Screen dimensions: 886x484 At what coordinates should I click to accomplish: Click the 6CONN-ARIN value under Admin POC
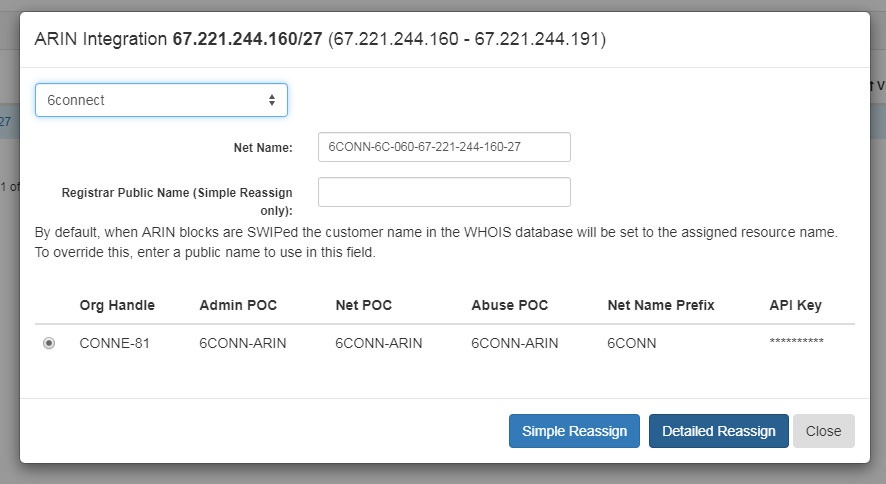tap(243, 343)
